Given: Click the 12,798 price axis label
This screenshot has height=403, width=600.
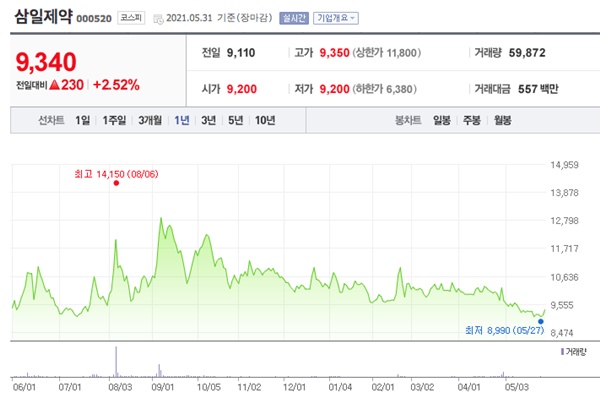Looking at the screenshot, I should (x=564, y=220).
